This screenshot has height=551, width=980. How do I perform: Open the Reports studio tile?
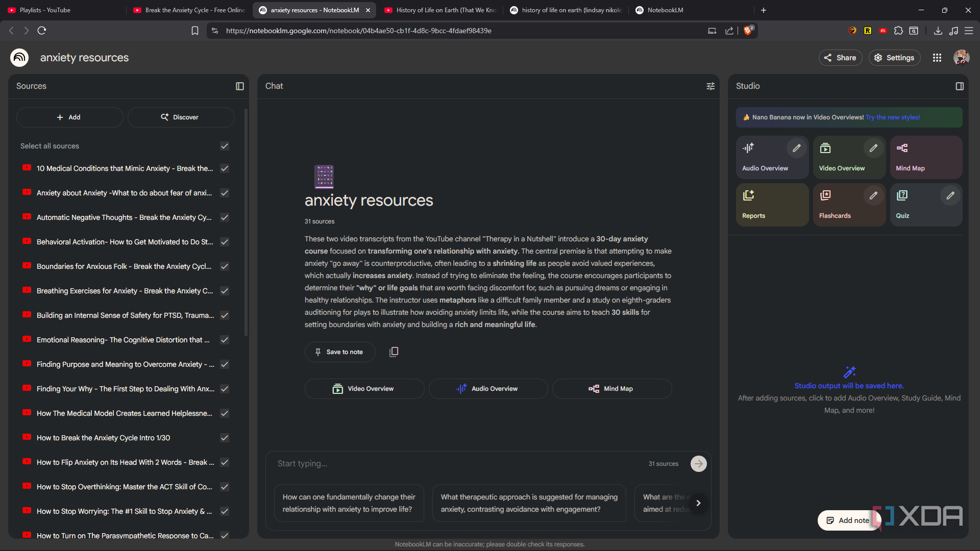point(772,205)
